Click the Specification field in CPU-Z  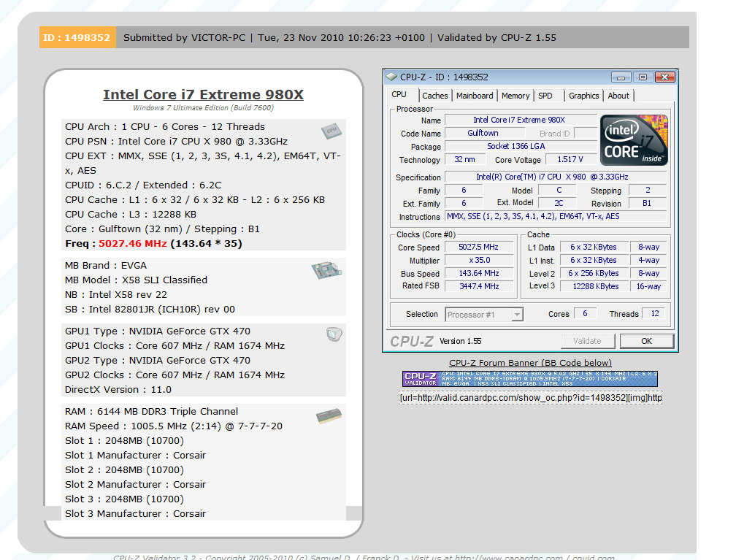(x=556, y=177)
